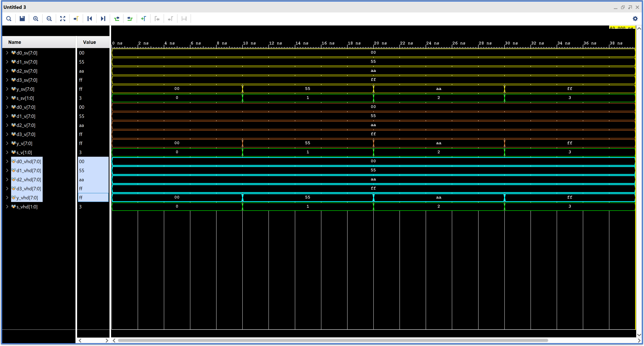
Task: Click the Value column header
Action: (x=90, y=42)
